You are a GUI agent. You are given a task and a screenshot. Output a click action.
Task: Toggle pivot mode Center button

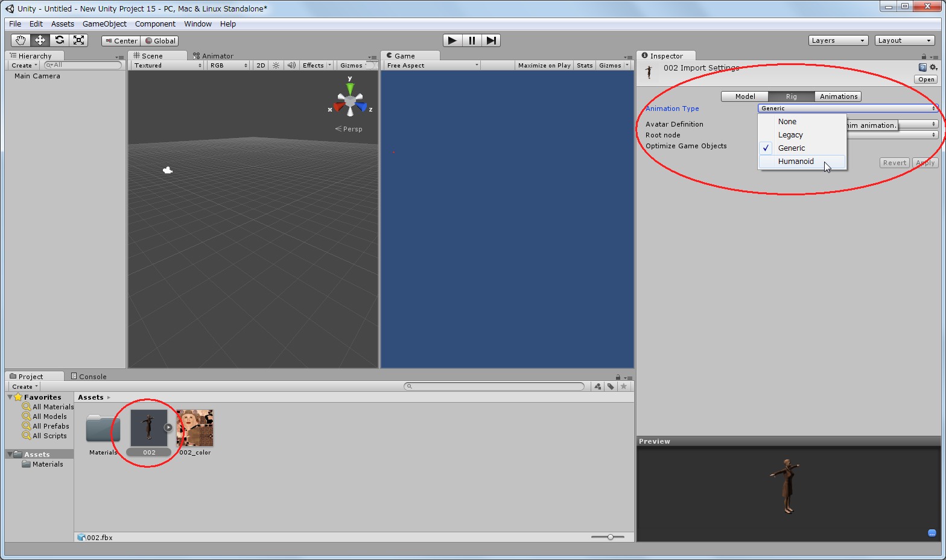pos(121,41)
